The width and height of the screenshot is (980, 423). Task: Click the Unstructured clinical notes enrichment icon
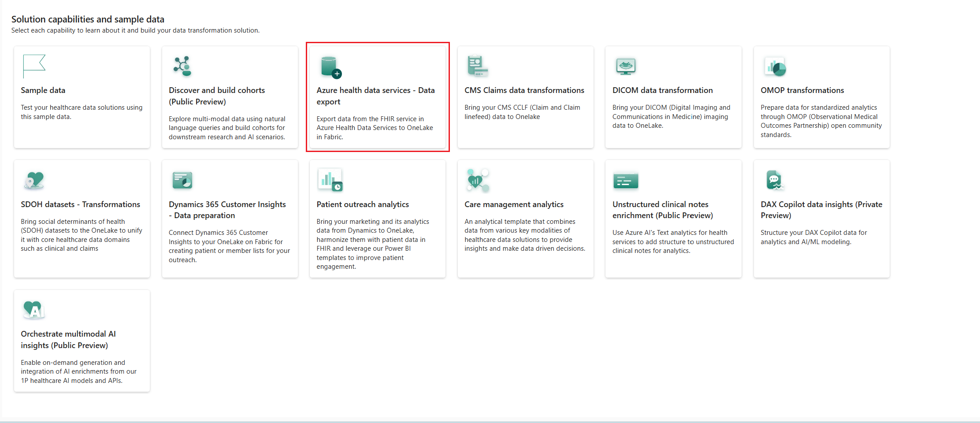pyautogui.click(x=626, y=181)
